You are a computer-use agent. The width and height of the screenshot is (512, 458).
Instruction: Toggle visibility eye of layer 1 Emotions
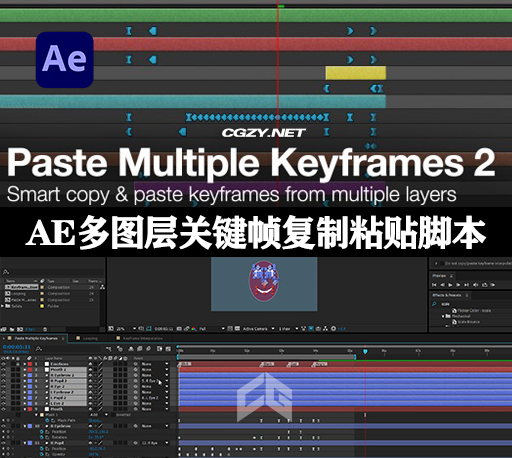[x=3, y=364]
